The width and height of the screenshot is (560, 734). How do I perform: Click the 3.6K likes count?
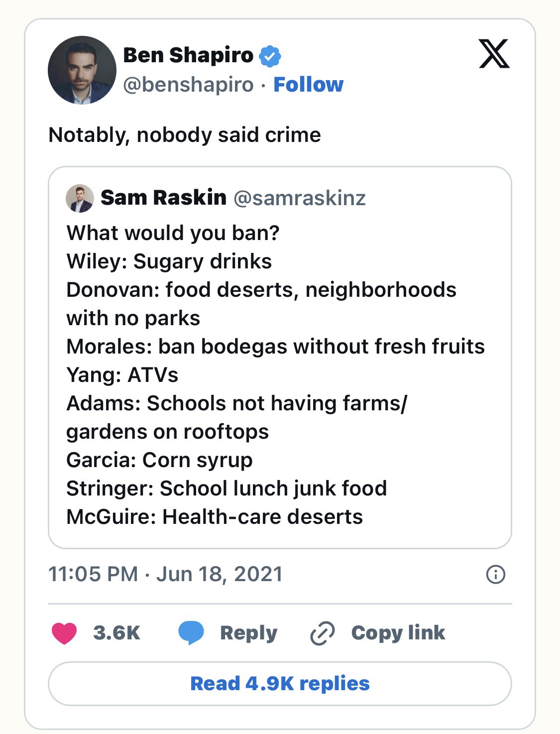point(116,633)
